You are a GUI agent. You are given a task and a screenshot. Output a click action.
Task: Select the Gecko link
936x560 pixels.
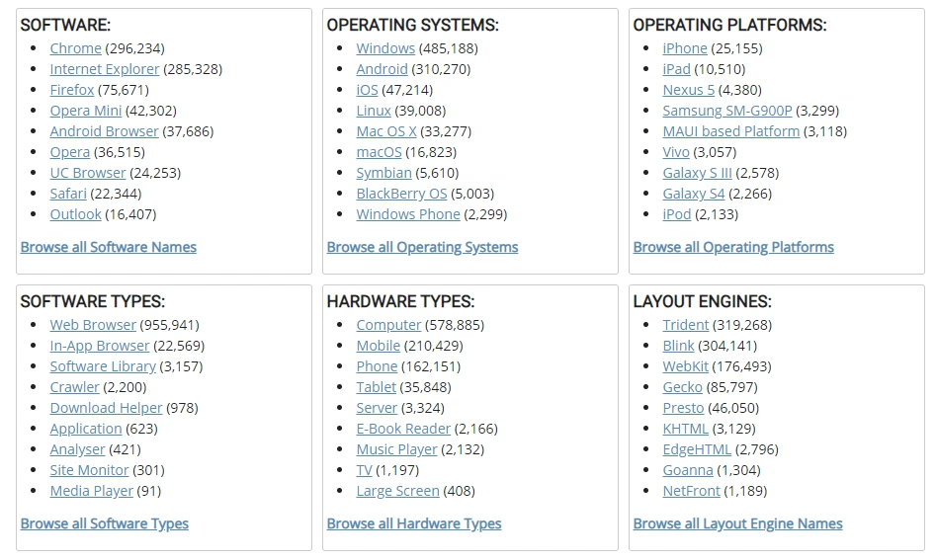coord(682,387)
